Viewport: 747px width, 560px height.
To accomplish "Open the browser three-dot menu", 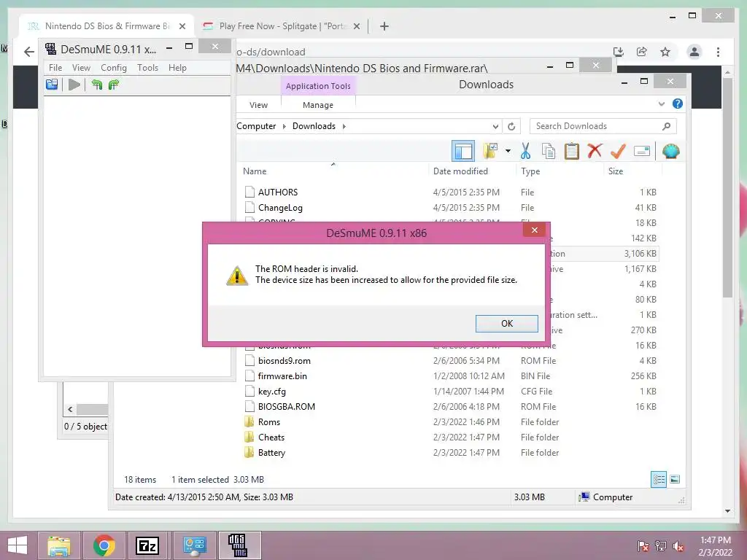I will pos(718,52).
